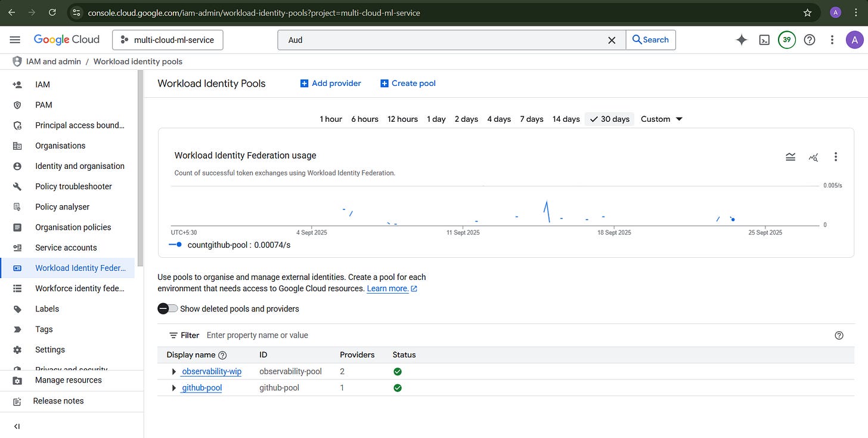
Task: Click the Filter icon above the table
Action: click(173, 335)
